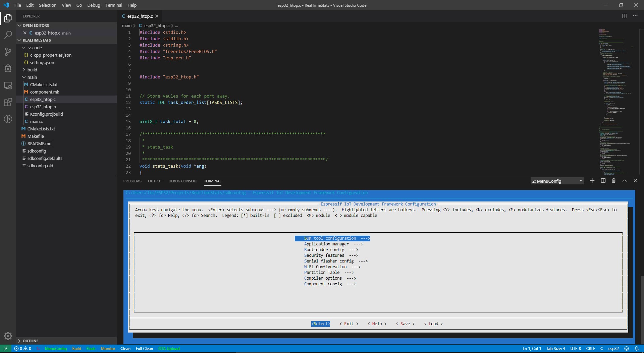The image size is (644, 353).
Task: Switch to the Debug Console tab
Action: coord(183,181)
